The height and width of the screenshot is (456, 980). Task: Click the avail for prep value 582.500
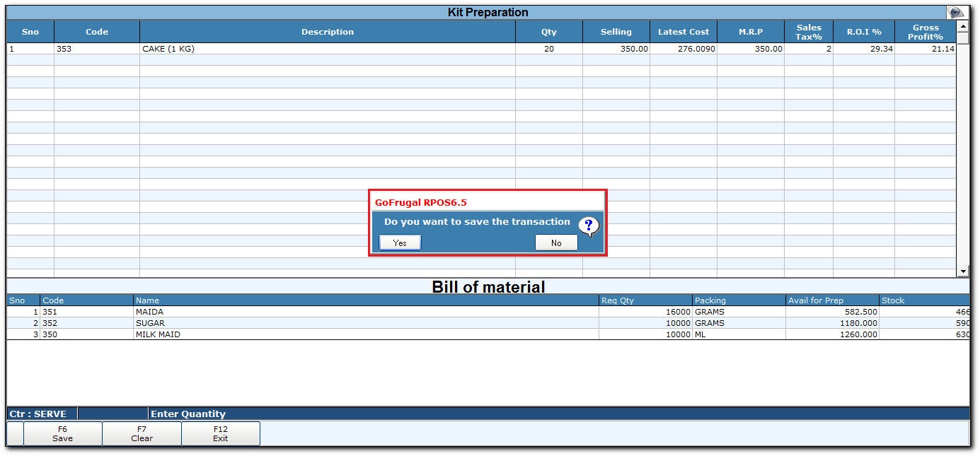[832, 312]
